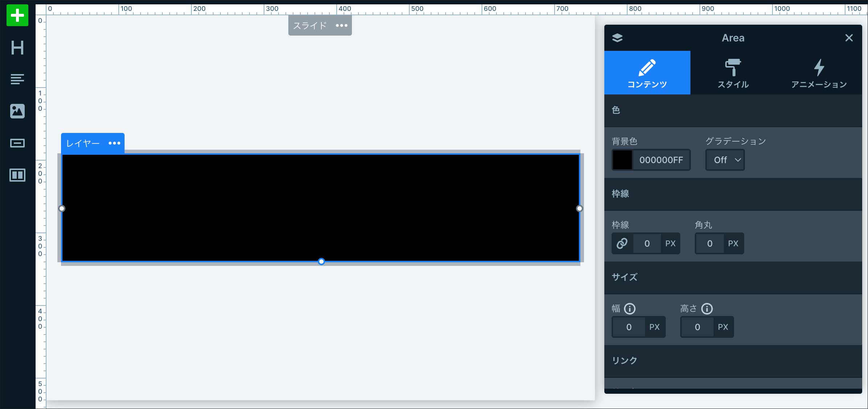Viewport: 868px width, 409px height.
Task: Open the スライド three-dot options menu
Action: [x=341, y=25]
